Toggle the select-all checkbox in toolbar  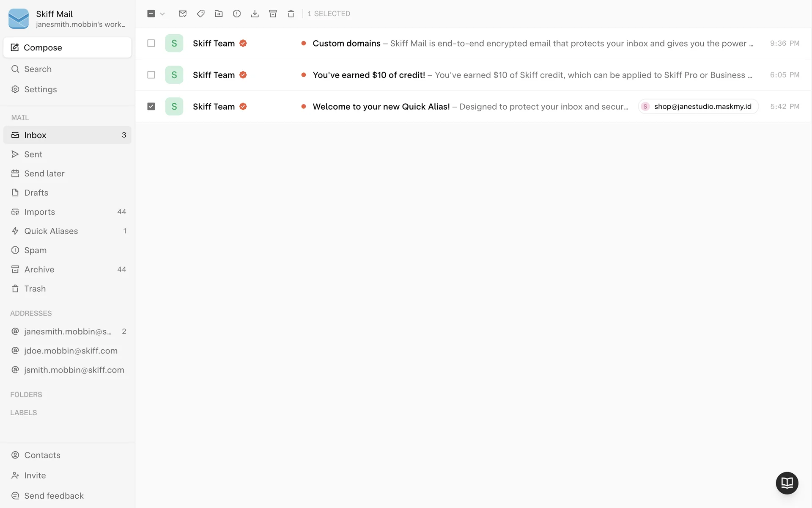click(151, 14)
